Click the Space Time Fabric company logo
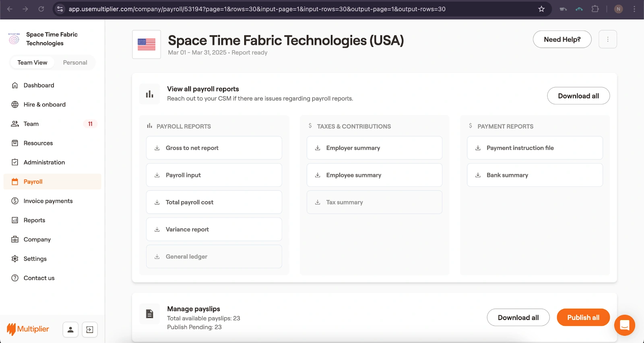Image resolution: width=644 pixels, height=343 pixels. [14, 39]
